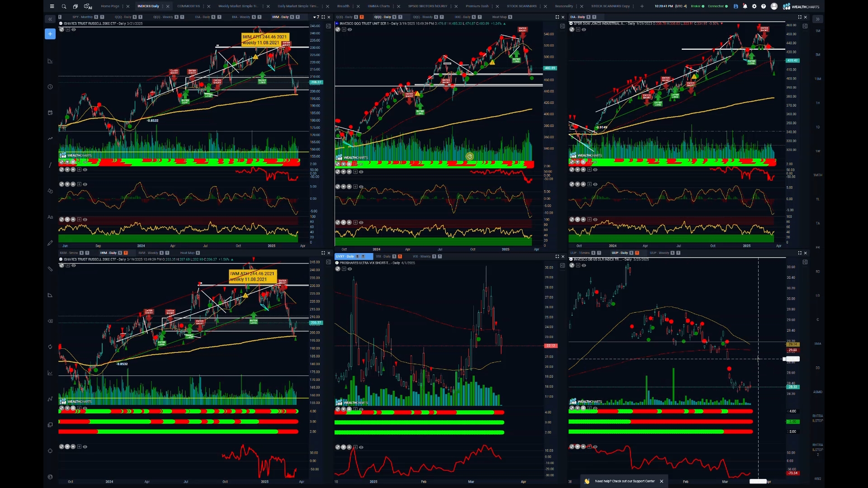Open the tab overflow dropdown showing 7
Image resolution: width=868 pixels, height=488 pixels.
[x=316, y=17]
